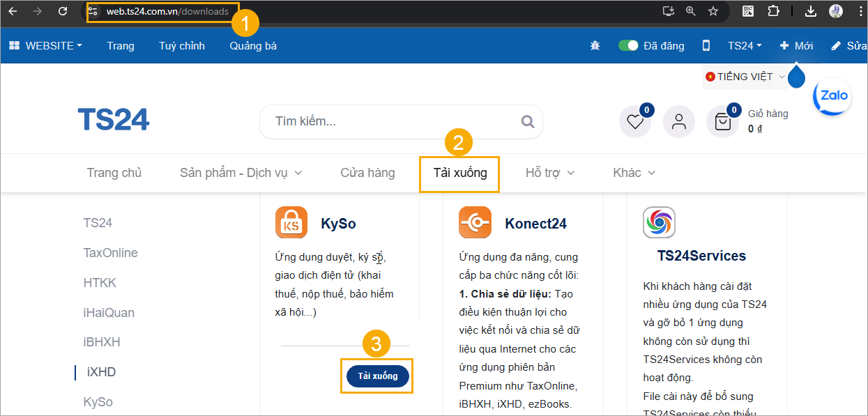
Task: Click the Konect24 app icon
Action: pyautogui.click(x=475, y=222)
